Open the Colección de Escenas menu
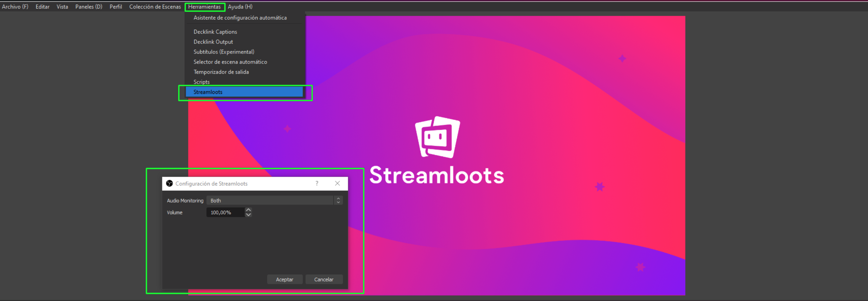This screenshot has height=301, width=868. (155, 7)
